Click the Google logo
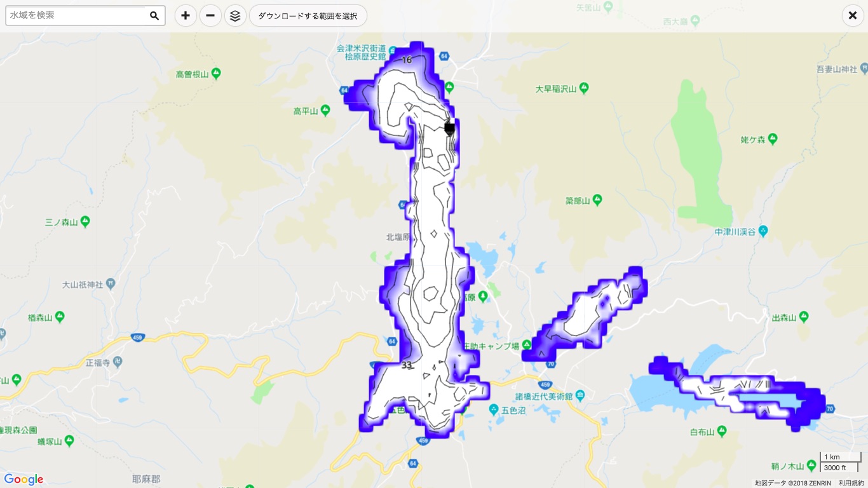This screenshot has width=868, height=488. click(x=24, y=479)
